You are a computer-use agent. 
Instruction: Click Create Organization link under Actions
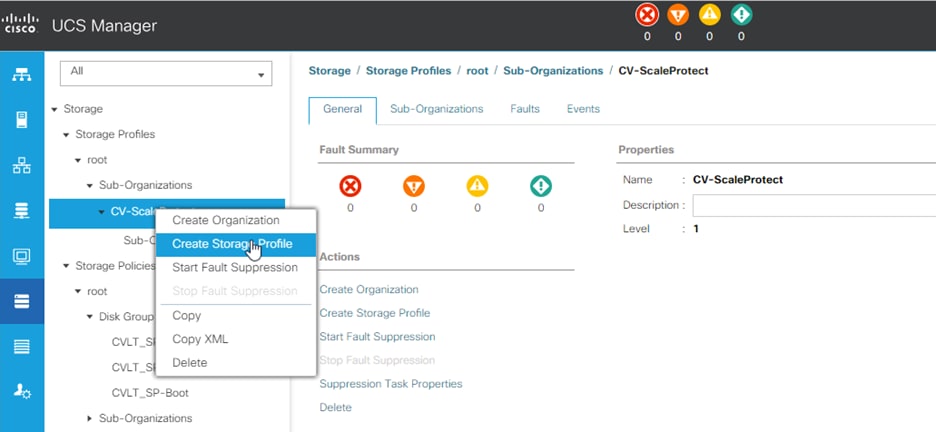tap(369, 289)
